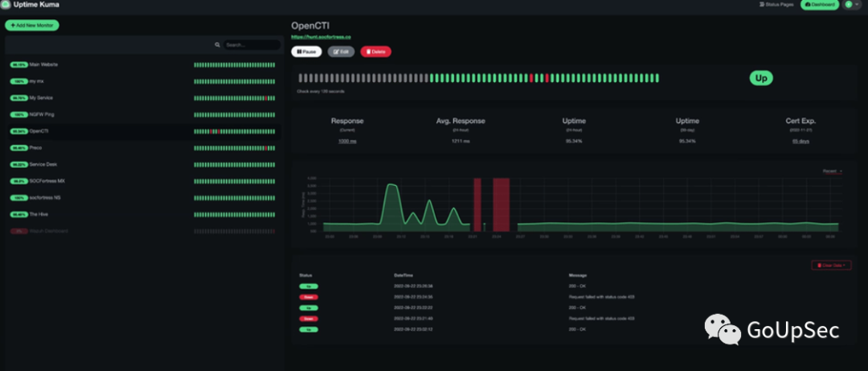
Task: Click the Message column header
Action: (577, 275)
